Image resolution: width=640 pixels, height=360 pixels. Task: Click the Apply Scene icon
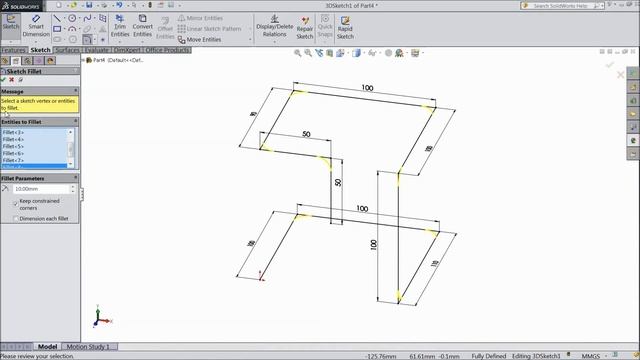coord(399,53)
